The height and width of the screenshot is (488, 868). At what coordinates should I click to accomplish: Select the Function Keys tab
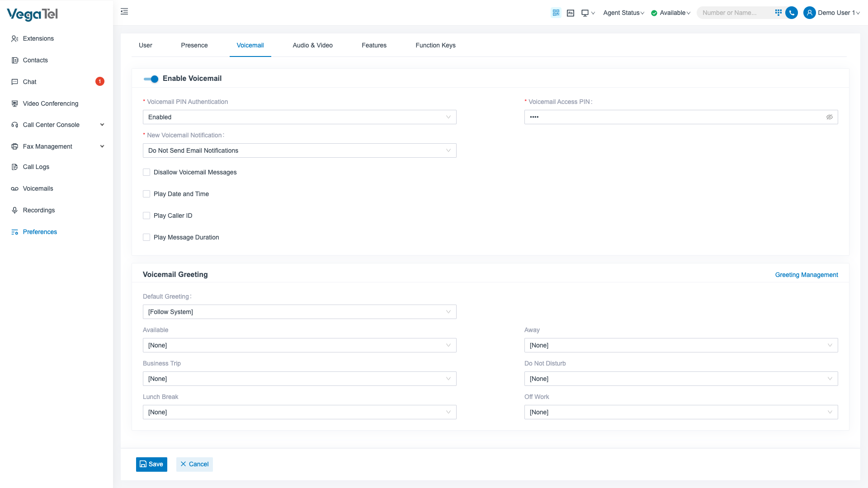pyautogui.click(x=435, y=45)
